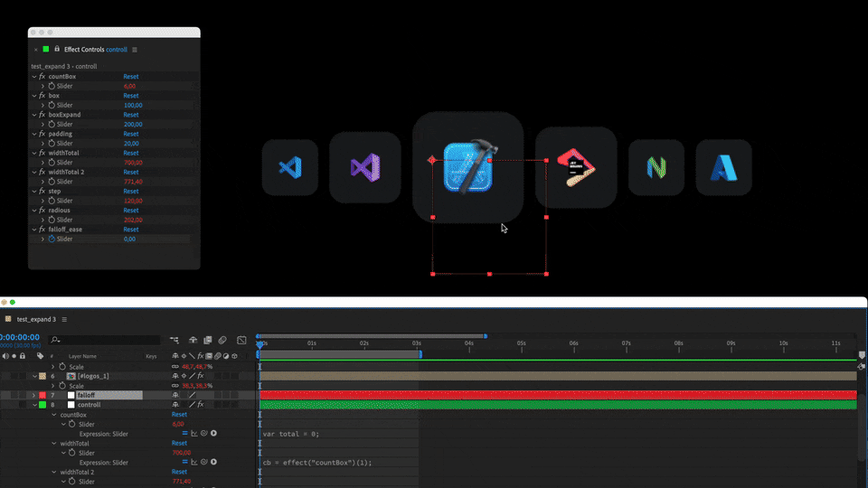This screenshot has height=488, width=868.
Task: Toggle stopwatch for box Slider in Effect Controls
Action: 52,105
